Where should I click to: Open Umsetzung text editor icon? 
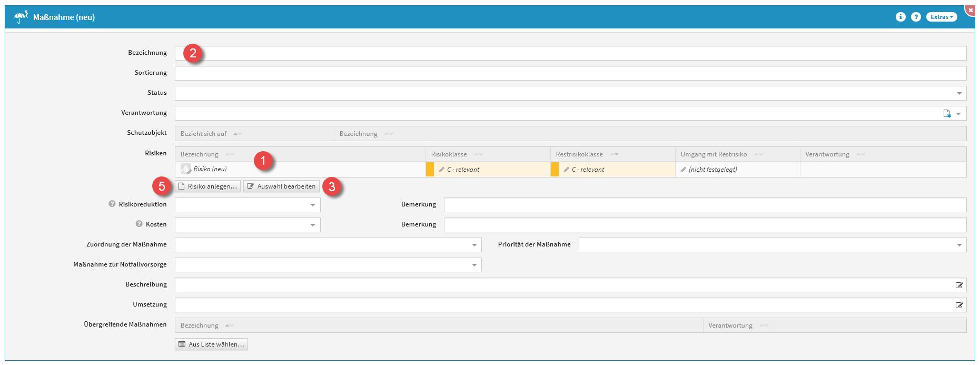click(x=959, y=305)
